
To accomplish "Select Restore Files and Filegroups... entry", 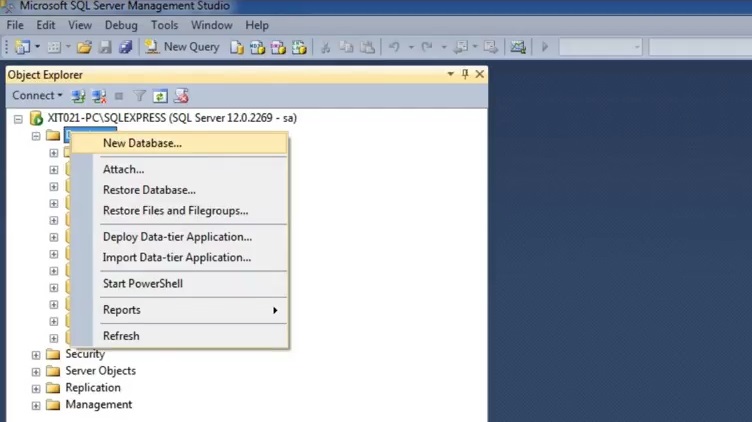I will click(179, 211).
